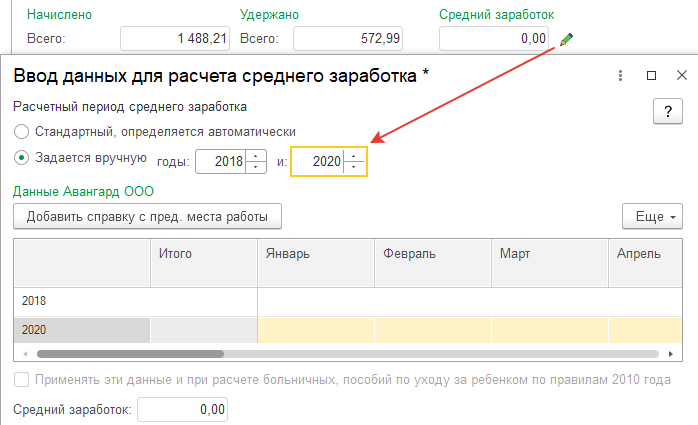Click the Итого cell in 2020 row
The image size is (698, 425).
tap(204, 330)
